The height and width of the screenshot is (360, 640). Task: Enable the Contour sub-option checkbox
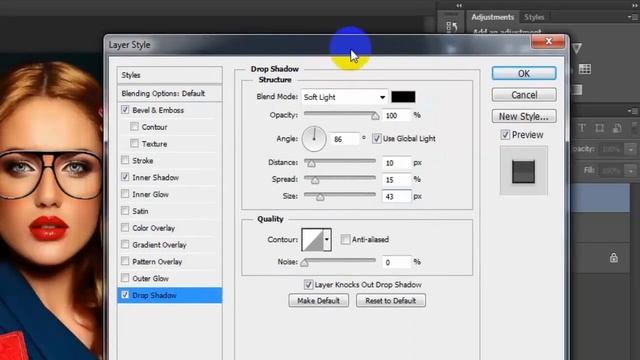(x=134, y=127)
